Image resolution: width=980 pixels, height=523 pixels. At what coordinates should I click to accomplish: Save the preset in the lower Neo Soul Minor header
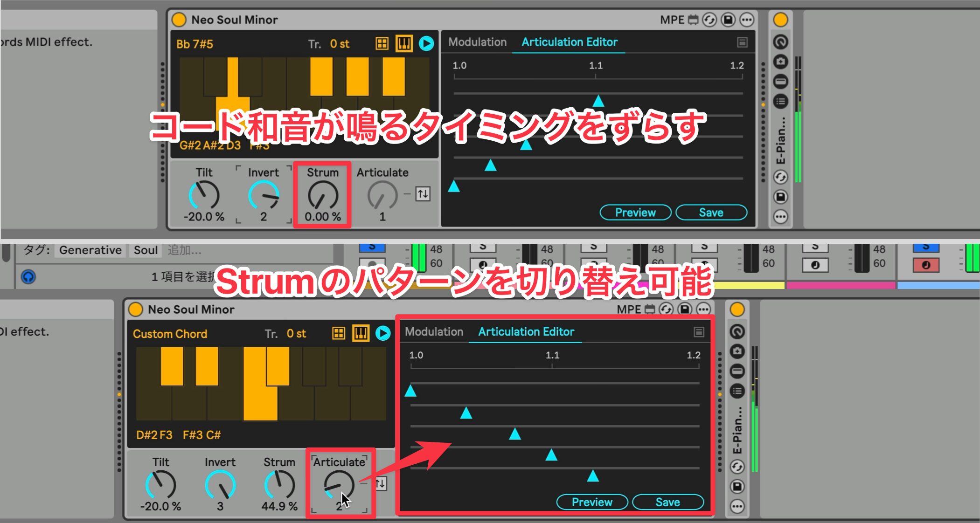685,310
